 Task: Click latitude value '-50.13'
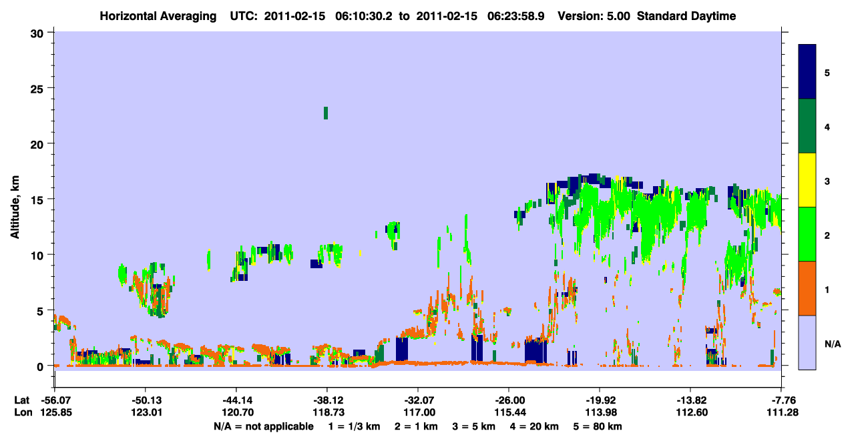click(x=146, y=400)
